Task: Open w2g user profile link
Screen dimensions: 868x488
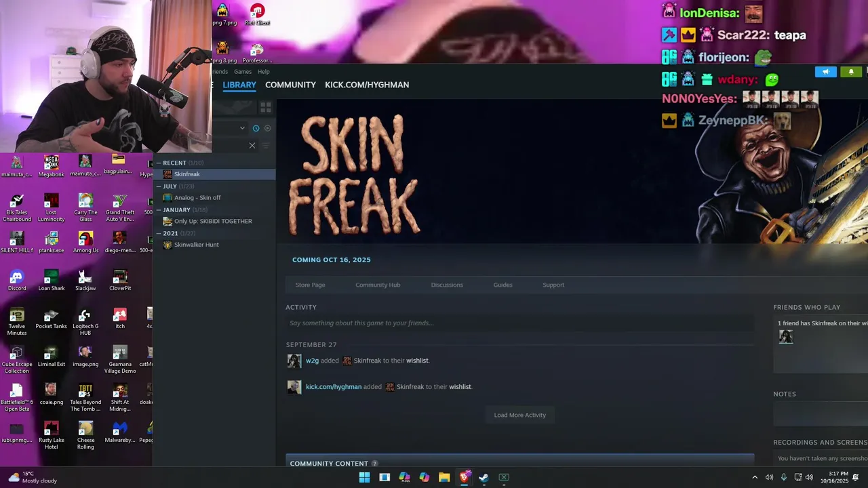Action: coord(312,361)
